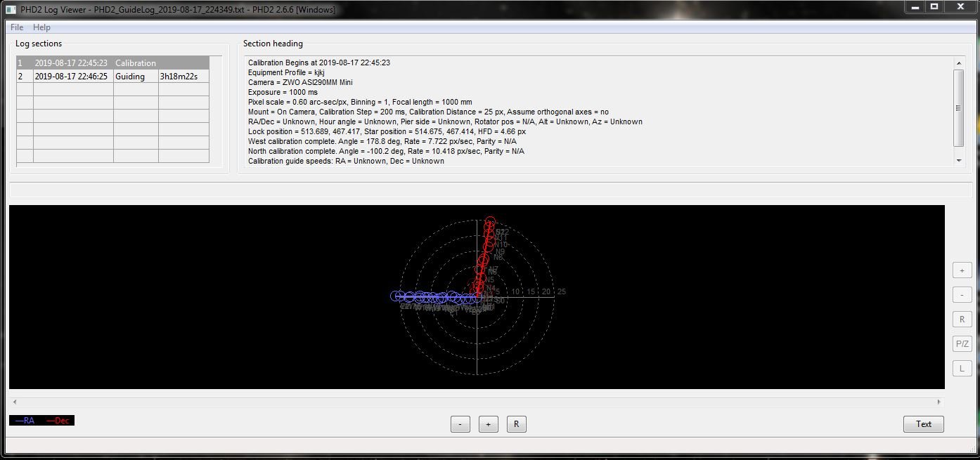
Task: Toggle the RA legend entry
Action: (25, 421)
